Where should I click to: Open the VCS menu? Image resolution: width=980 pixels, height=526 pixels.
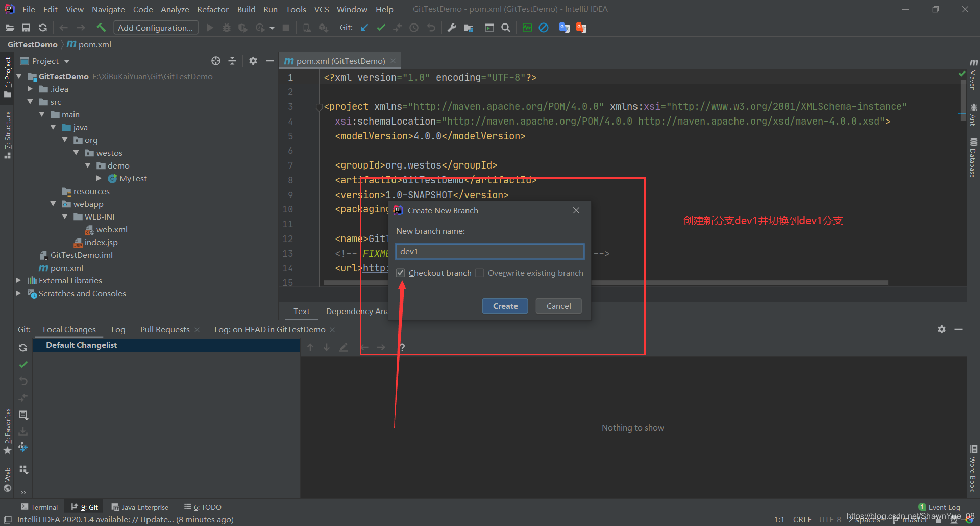[322, 9]
